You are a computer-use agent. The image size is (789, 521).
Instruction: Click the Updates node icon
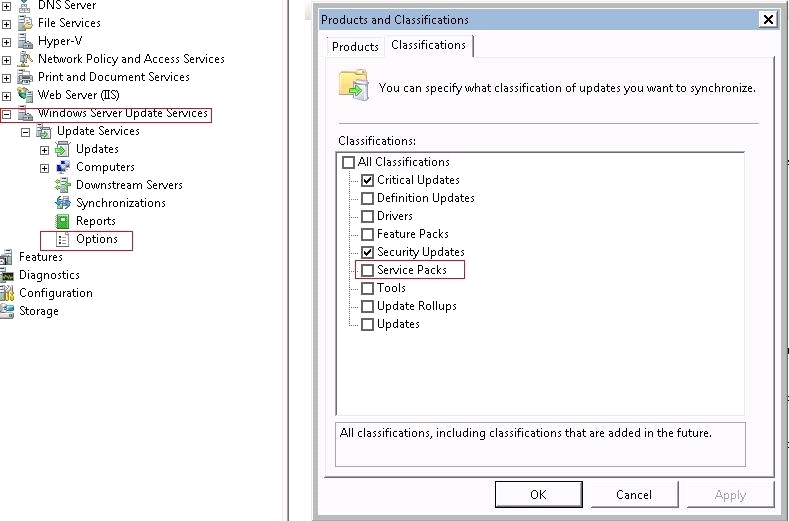[62, 150]
